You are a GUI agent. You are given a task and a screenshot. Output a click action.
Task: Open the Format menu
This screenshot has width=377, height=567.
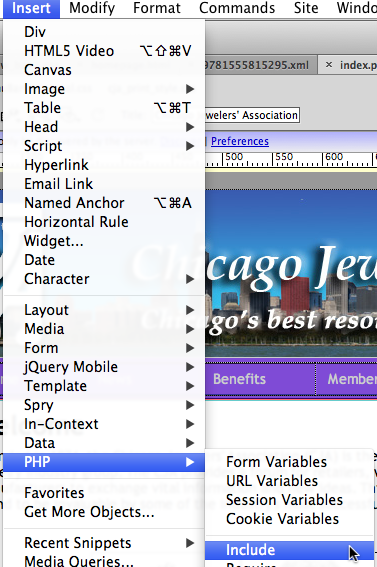[157, 8]
